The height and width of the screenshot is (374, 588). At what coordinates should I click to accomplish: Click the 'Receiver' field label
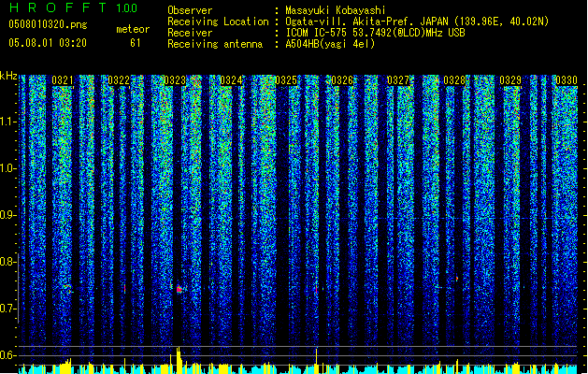click(x=190, y=33)
